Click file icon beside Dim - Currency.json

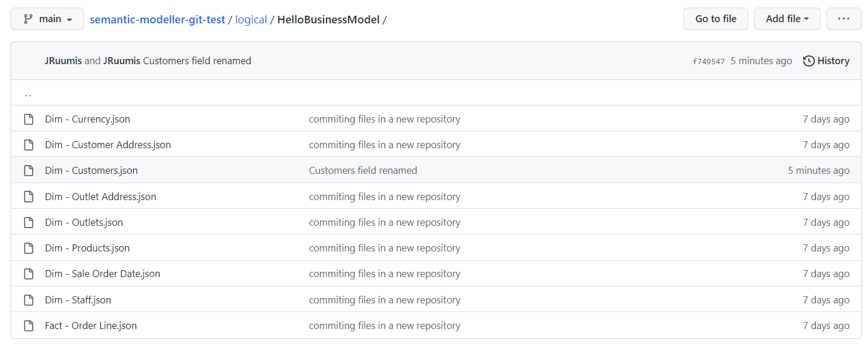click(x=28, y=119)
